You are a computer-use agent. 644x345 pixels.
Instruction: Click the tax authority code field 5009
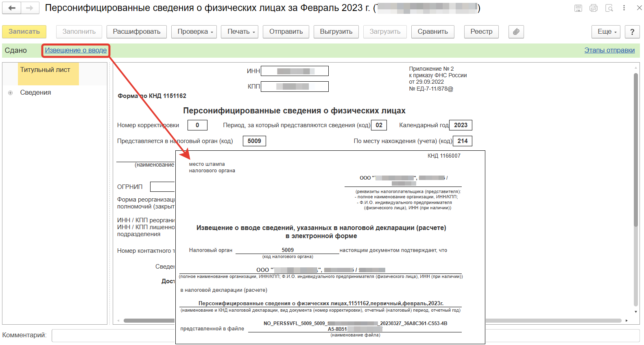(x=254, y=141)
